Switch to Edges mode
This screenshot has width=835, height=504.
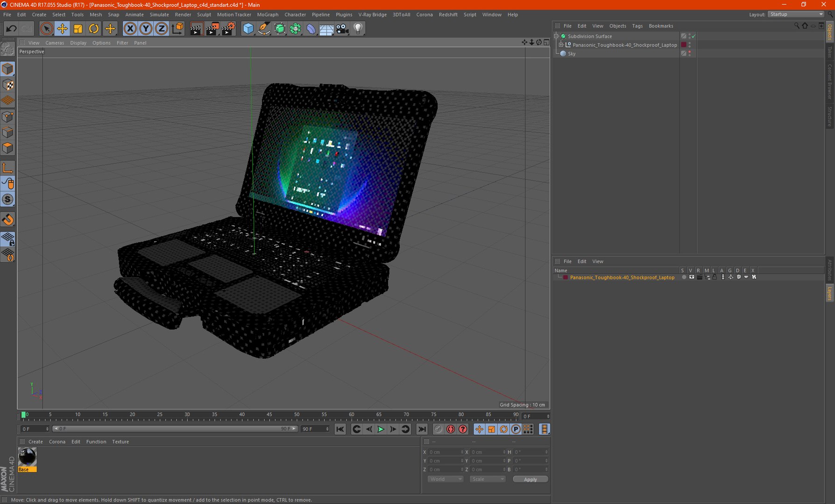(x=8, y=133)
